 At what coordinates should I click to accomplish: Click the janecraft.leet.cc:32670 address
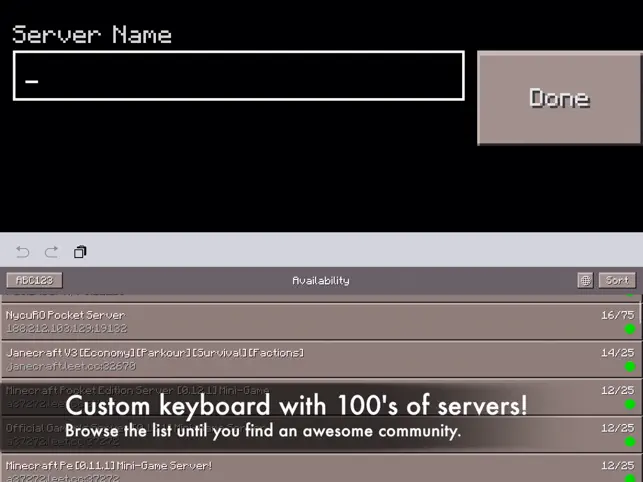71,366
